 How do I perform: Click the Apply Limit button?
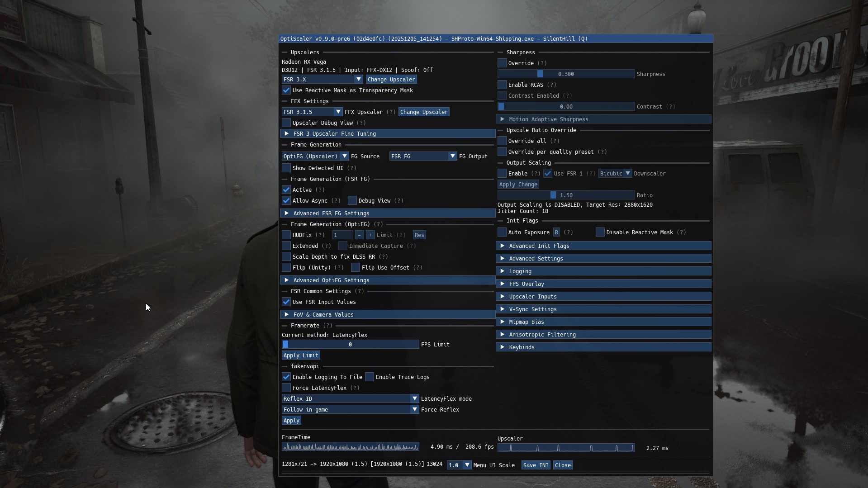[301, 355]
